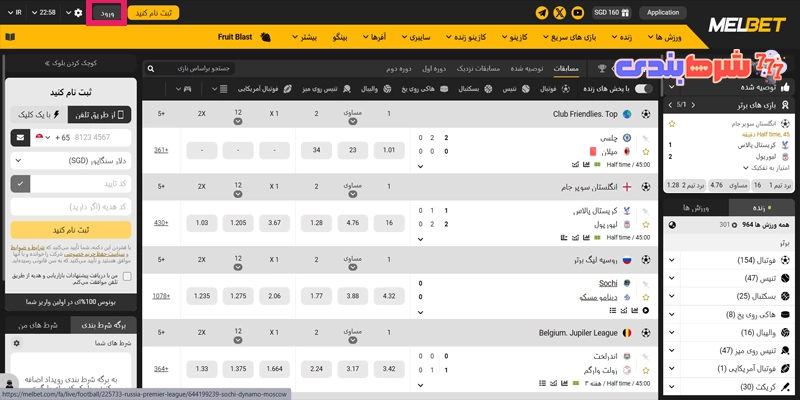Click the Fruit Blast strawberry icon
This screenshot has height=400, width=800.
point(265,37)
